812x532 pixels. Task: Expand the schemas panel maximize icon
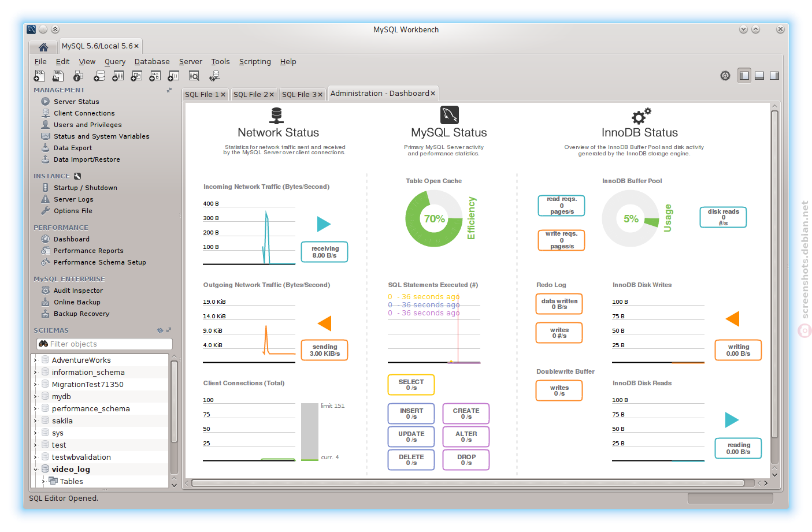(x=169, y=330)
